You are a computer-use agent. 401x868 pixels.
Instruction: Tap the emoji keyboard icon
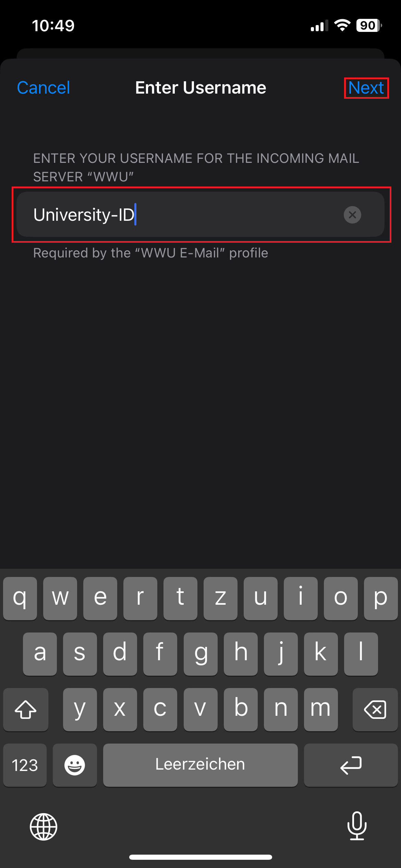click(x=75, y=765)
